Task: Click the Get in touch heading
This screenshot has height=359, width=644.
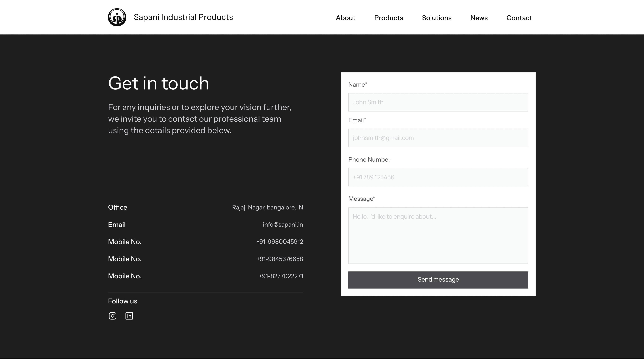Action: [159, 83]
